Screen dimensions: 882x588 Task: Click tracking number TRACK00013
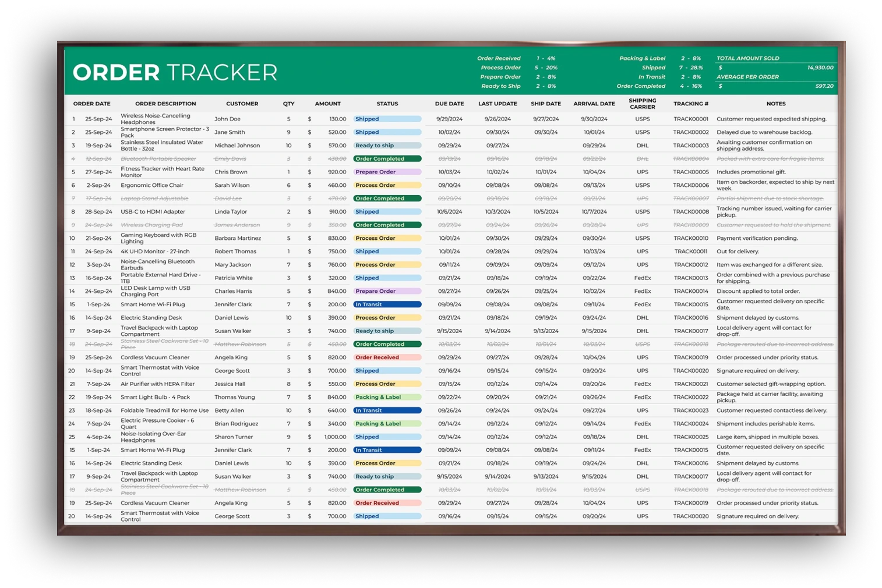tap(691, 278)
